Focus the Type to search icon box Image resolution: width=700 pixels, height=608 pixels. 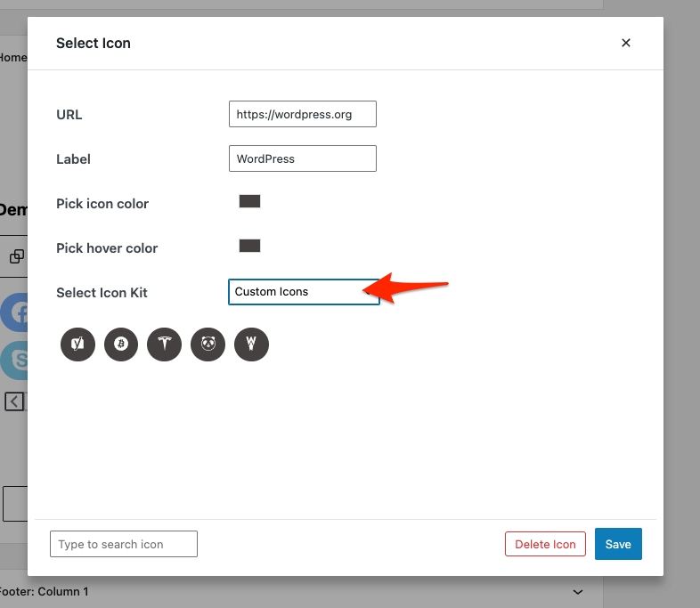(x=124, y=544)
